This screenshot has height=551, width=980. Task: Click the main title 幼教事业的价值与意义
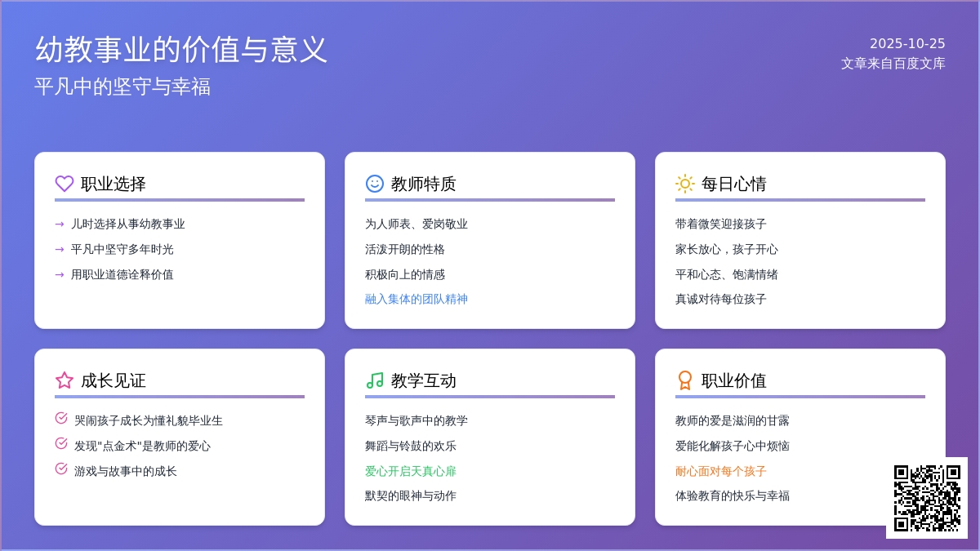coord(181,50)
